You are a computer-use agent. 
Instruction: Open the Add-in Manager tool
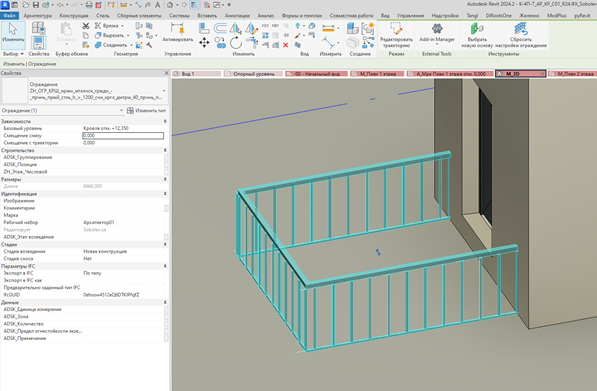(x=437, y=33)
